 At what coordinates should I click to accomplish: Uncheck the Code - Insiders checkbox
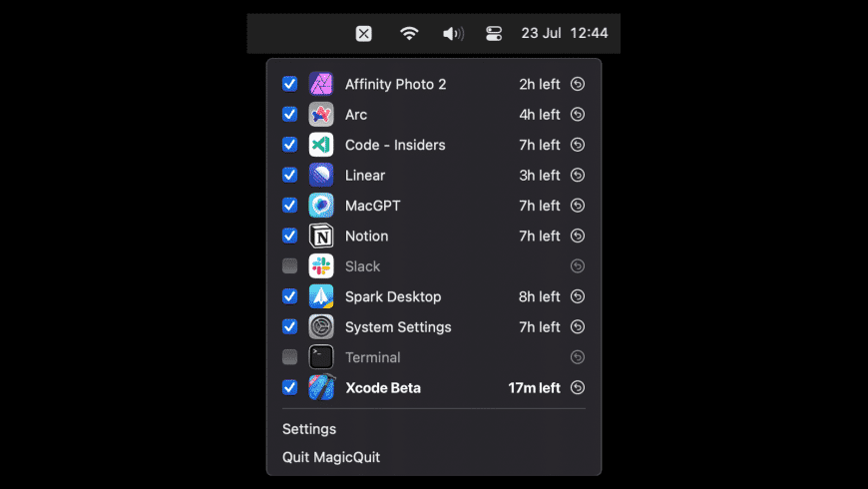pos(289,145)
